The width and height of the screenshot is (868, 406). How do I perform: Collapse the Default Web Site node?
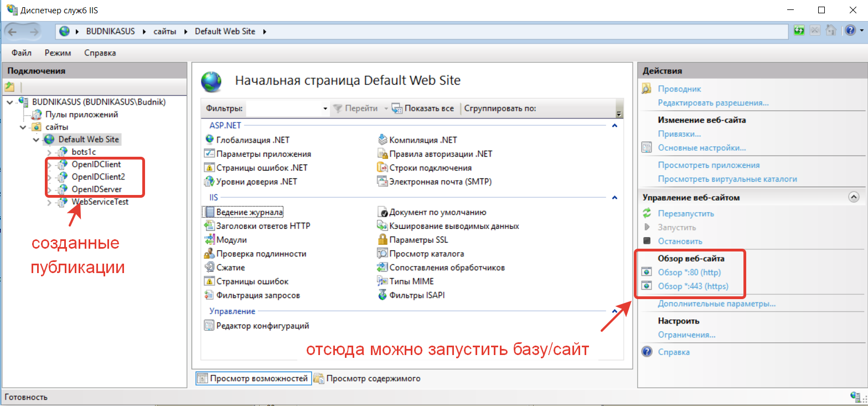tap(35, 140)
